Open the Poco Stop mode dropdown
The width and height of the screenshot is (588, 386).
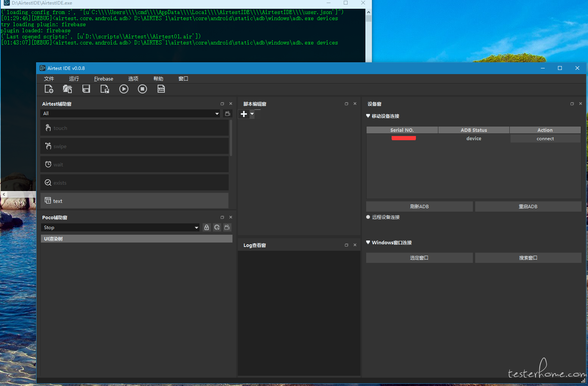click(120, 228)
